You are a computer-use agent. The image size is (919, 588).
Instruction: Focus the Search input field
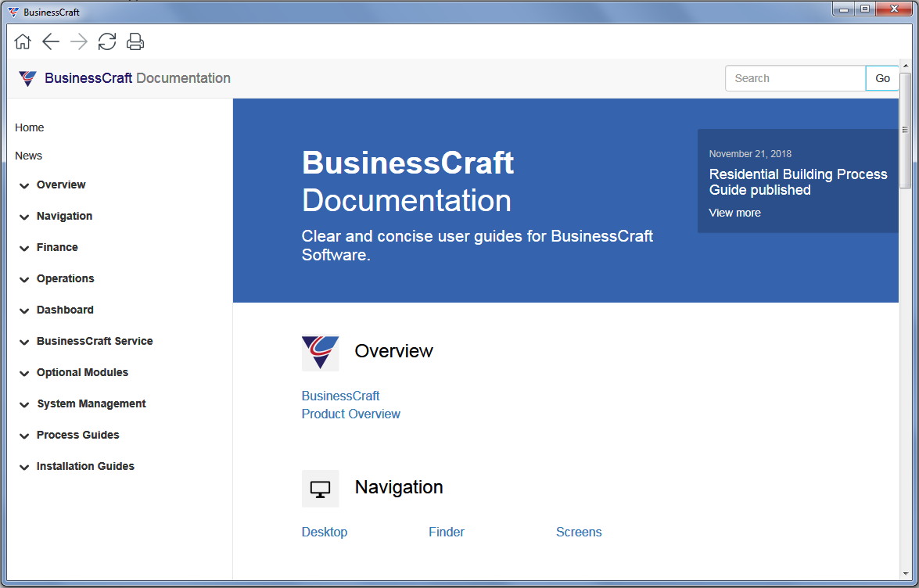click(x=795, y=78)
